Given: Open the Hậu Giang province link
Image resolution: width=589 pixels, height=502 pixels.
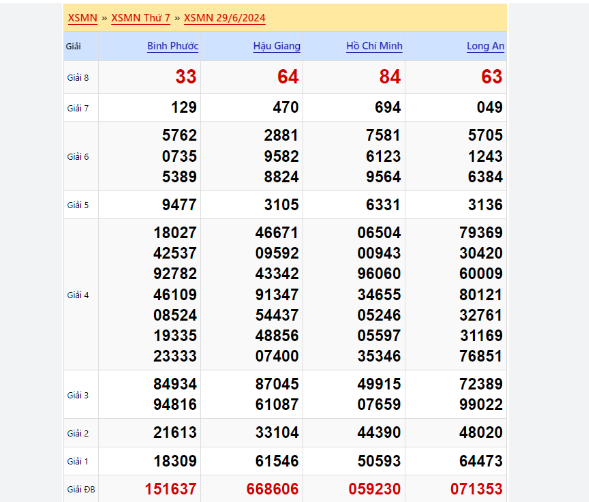Looking at the screenshot, I should click(276, 46).
